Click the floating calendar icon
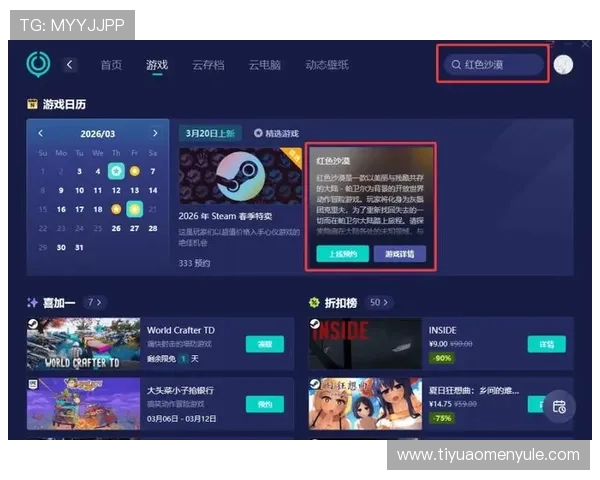The width and height of the screenshot is (600, 480). point(559,406)
